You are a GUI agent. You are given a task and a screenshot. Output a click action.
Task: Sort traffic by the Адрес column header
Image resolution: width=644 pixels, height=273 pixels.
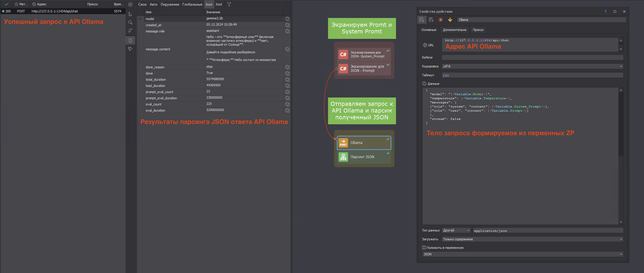[58, 4]
